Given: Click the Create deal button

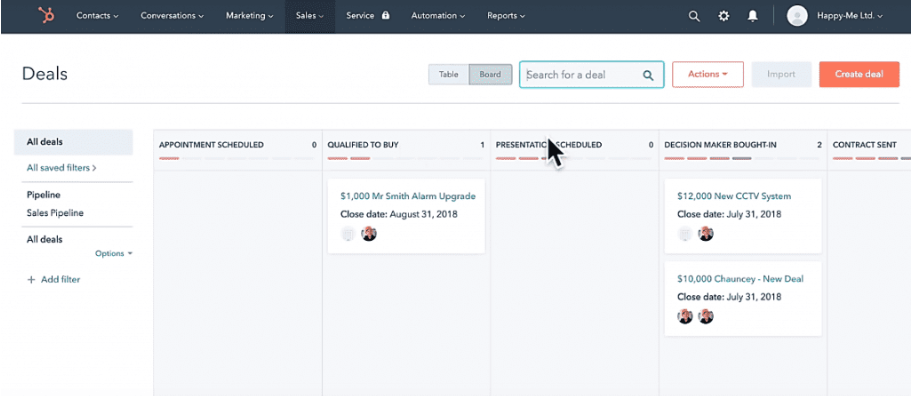Looking at the screenshot, I should [859, 74].
